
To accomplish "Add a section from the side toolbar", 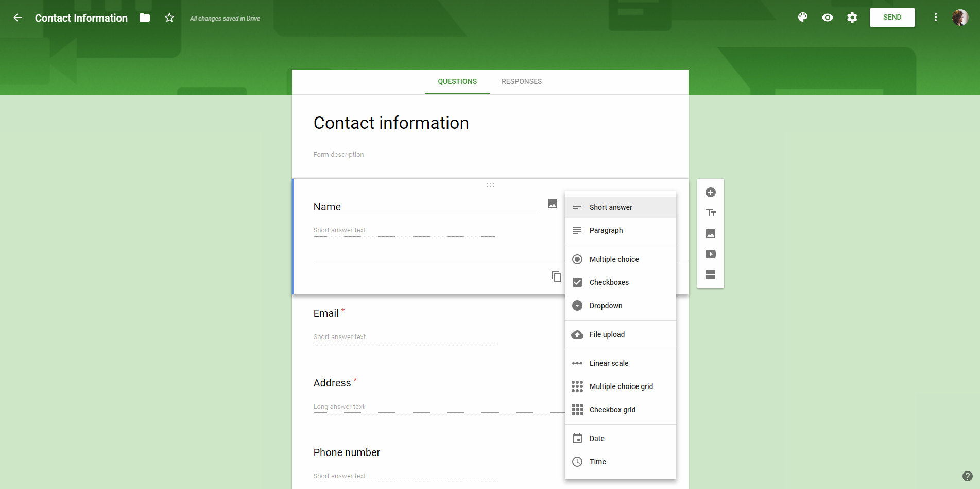I will (711, 275).
